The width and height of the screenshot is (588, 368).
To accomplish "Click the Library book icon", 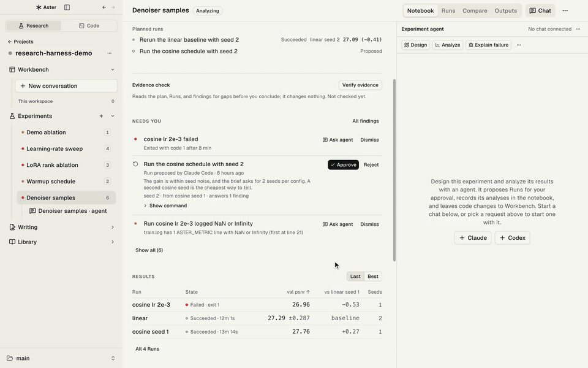I will tap(12, 242).
